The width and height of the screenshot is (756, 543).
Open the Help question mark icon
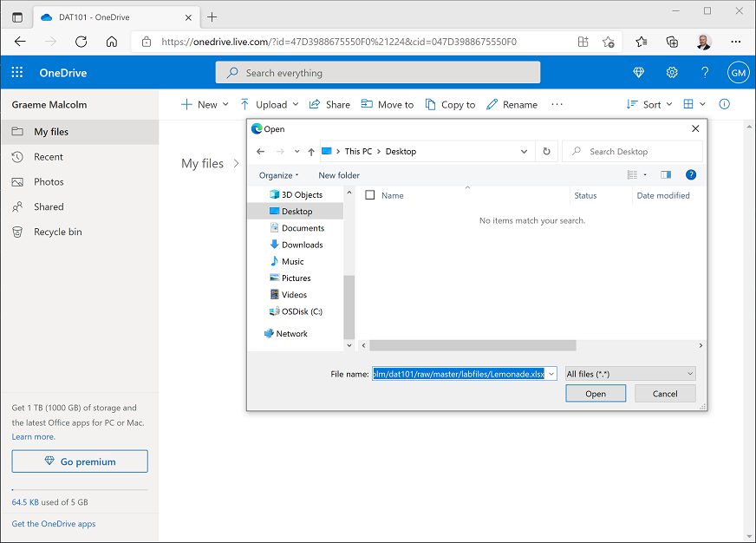[705, 73]
